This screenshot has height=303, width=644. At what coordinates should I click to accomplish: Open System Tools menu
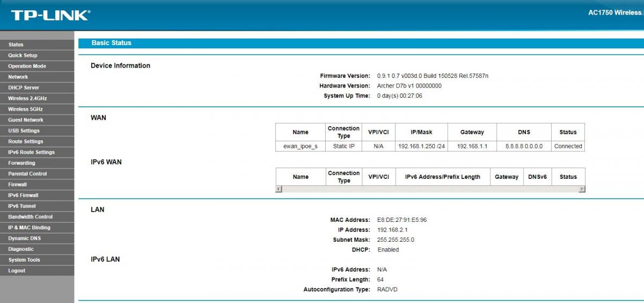click(37, 259)
